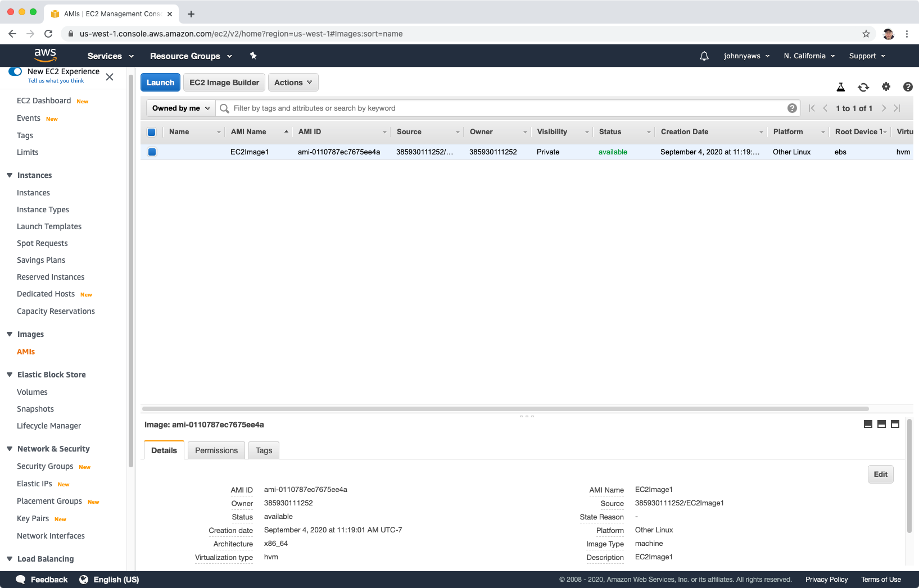Collapse the Elastic Block Store section
Screen dimensions: 919x588
point(10,375)
